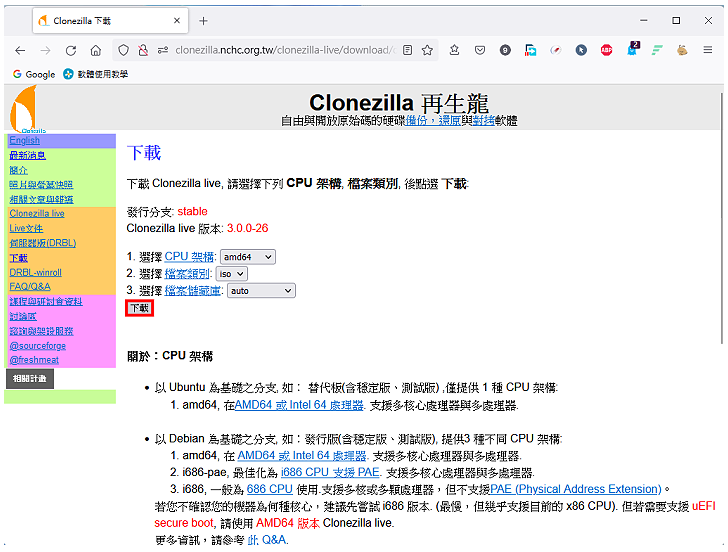728x552 pixels.
Task: Open the Firefox hamburger menu
Action: coord(708,50)
